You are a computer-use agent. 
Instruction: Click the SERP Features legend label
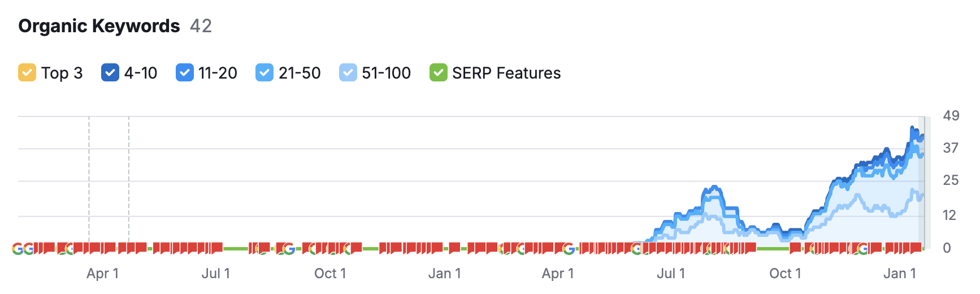point(506,73)
